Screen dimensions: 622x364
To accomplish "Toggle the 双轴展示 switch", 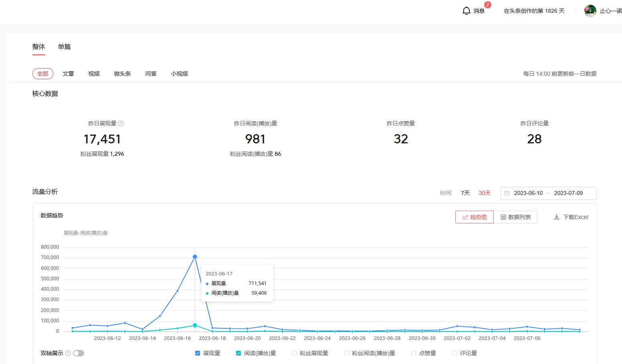I will pos(79,353).
